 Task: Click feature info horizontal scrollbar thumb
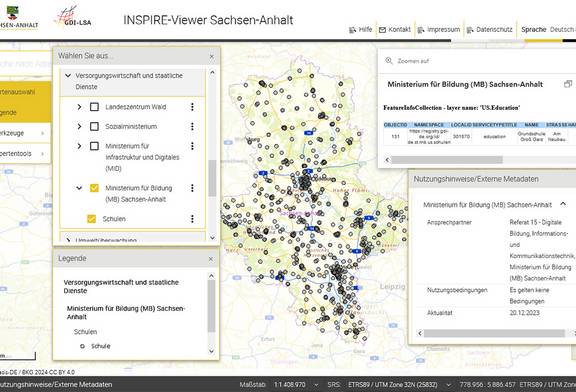(x=447, y=160)
